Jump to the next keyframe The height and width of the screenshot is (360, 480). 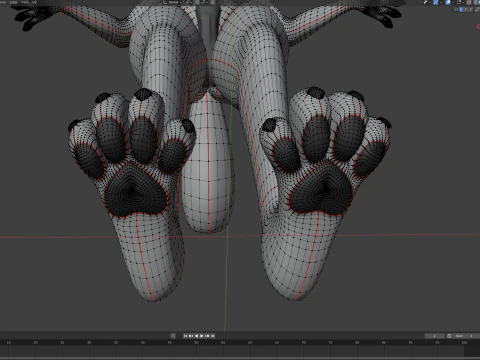point(207,336)
